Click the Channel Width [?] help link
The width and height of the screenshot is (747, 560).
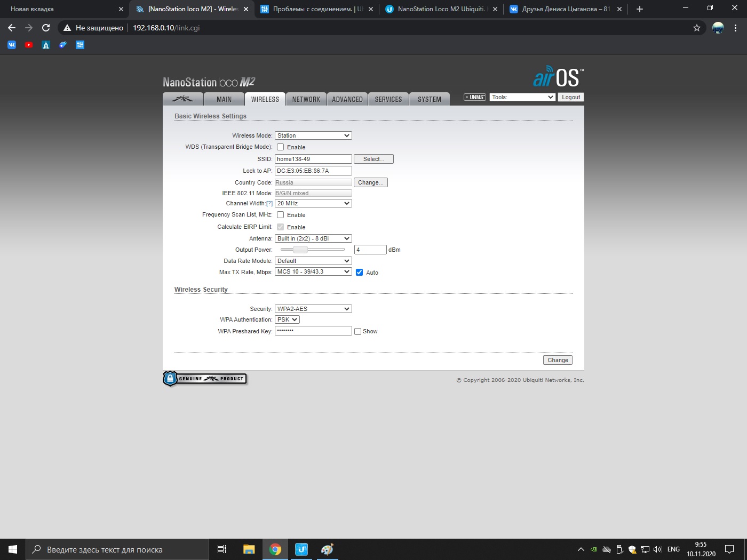click(x=269, y=203)
